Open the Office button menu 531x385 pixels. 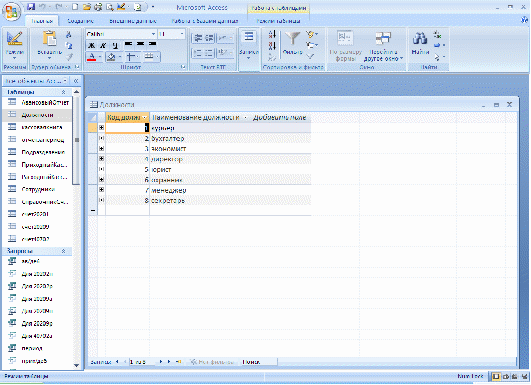click(12, 11)
